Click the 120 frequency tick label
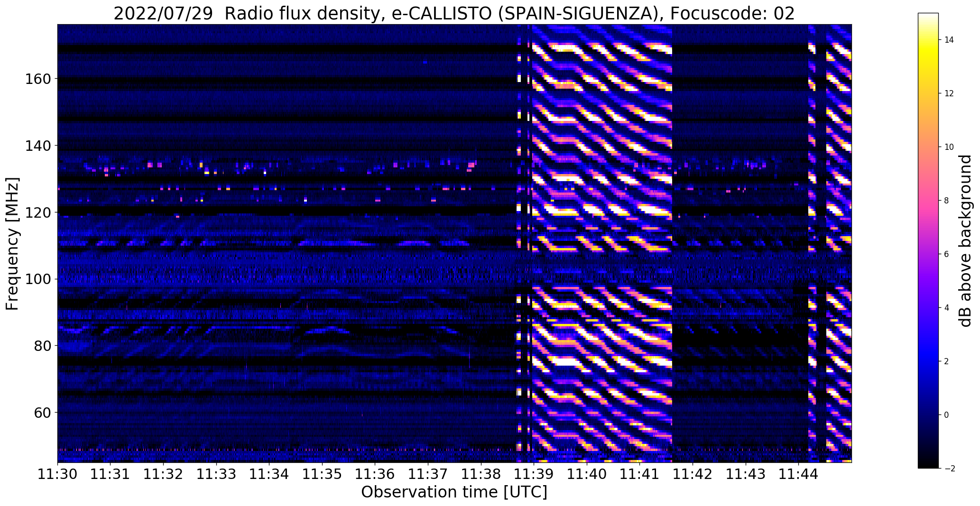 (37, 212)
